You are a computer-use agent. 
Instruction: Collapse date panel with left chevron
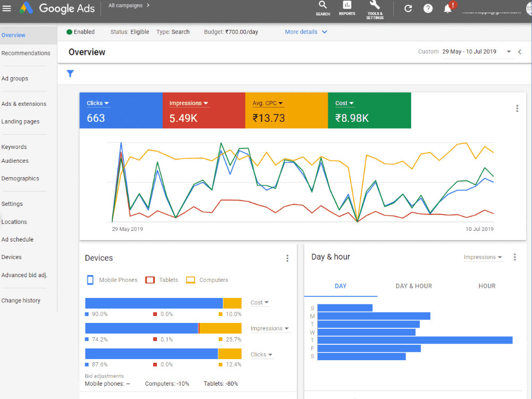[x=520, y=52]
